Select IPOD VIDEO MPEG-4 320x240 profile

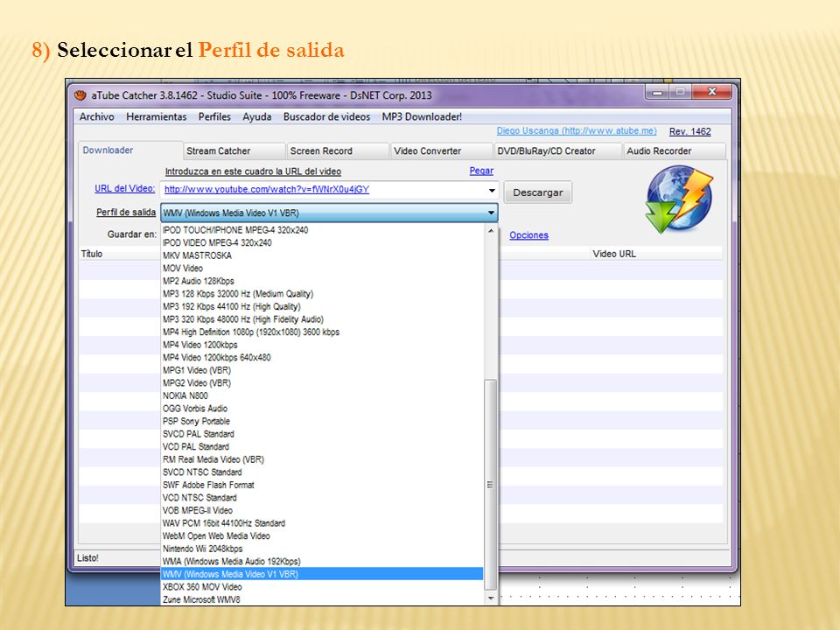point(322,242)
